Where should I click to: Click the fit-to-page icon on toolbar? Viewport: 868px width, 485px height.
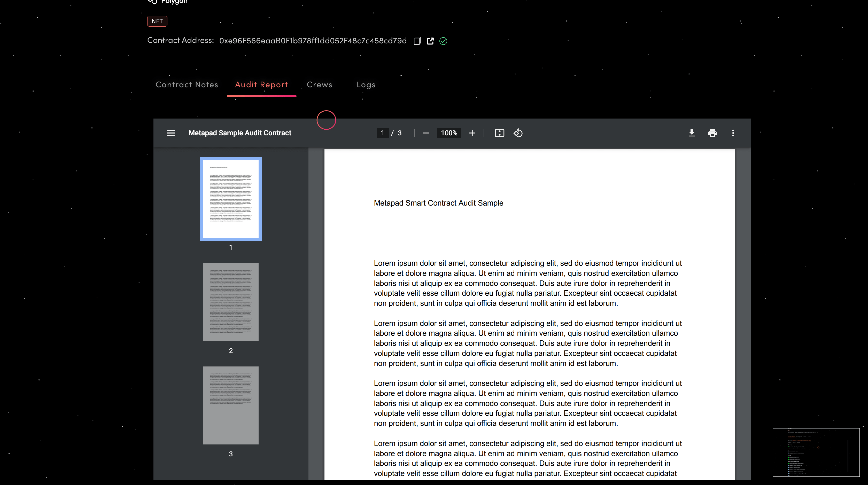[x=500, y=133]
